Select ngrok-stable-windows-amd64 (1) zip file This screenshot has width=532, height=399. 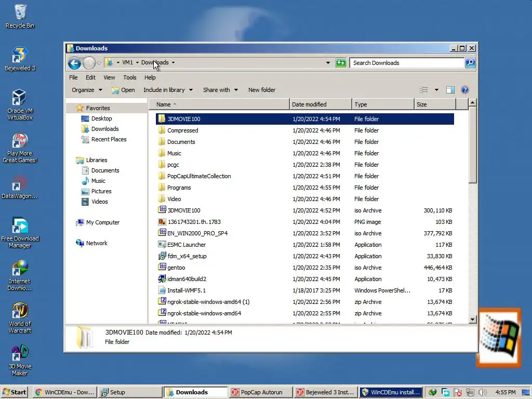[304, 302]
